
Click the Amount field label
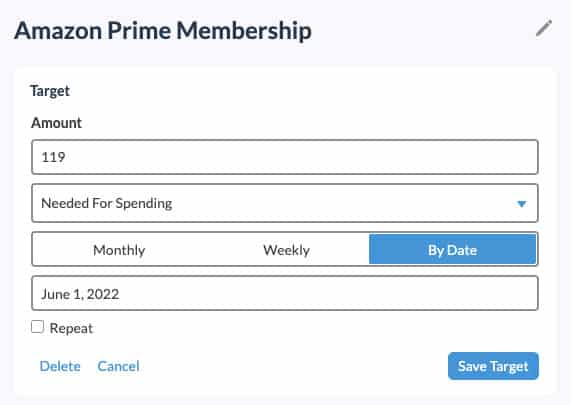[x=56, y=123]
